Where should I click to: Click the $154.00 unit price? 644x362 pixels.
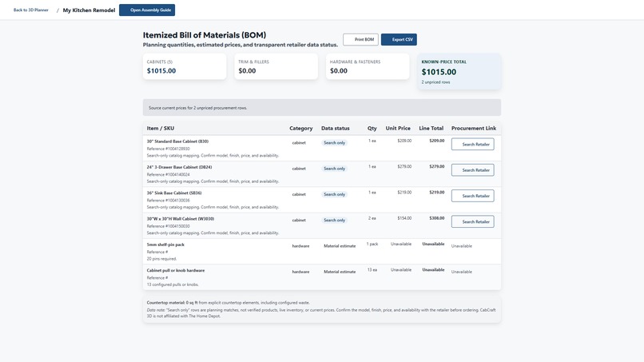pyautogui.click(x=404, y=218)
